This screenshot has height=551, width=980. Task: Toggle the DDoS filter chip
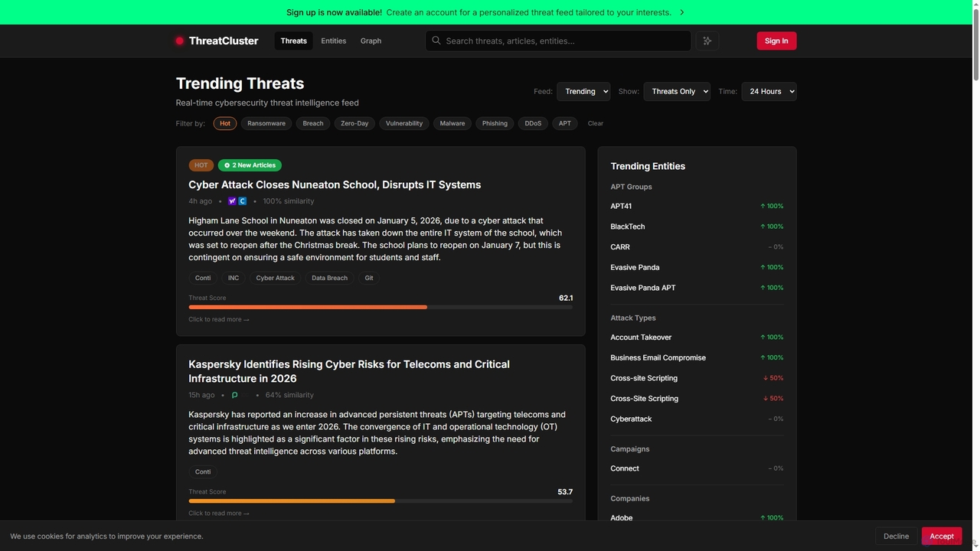(x=533, y=123)
